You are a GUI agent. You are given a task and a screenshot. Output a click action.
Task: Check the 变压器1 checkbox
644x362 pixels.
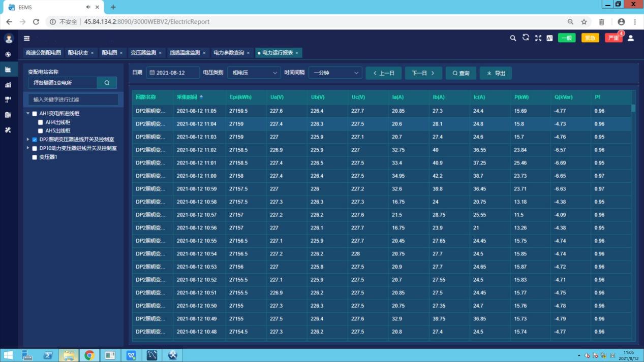tap(35, 157)
